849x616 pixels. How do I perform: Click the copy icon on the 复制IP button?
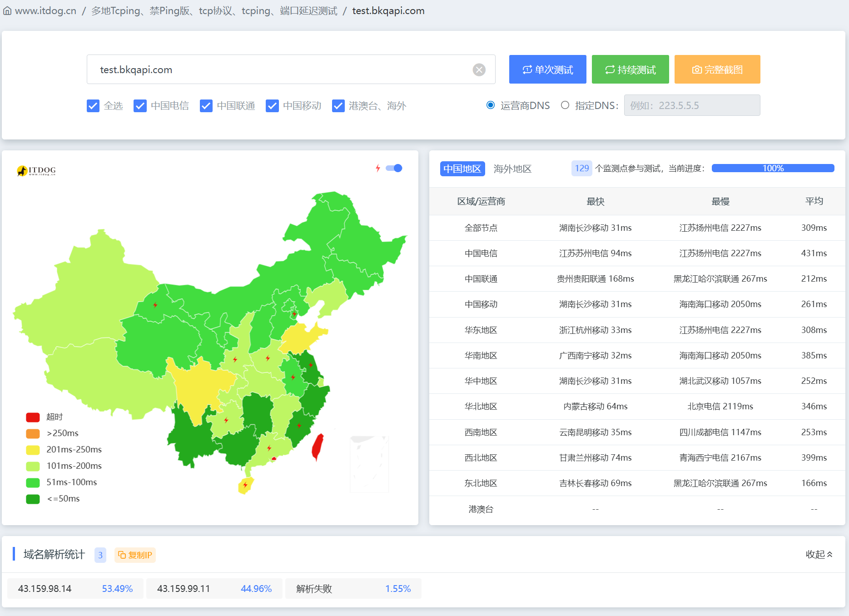click(122, 555)
